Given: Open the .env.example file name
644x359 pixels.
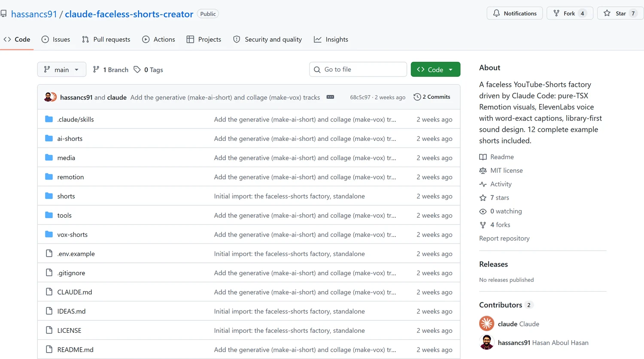Looking at the screenshot, I should click(x=76, y=254).
